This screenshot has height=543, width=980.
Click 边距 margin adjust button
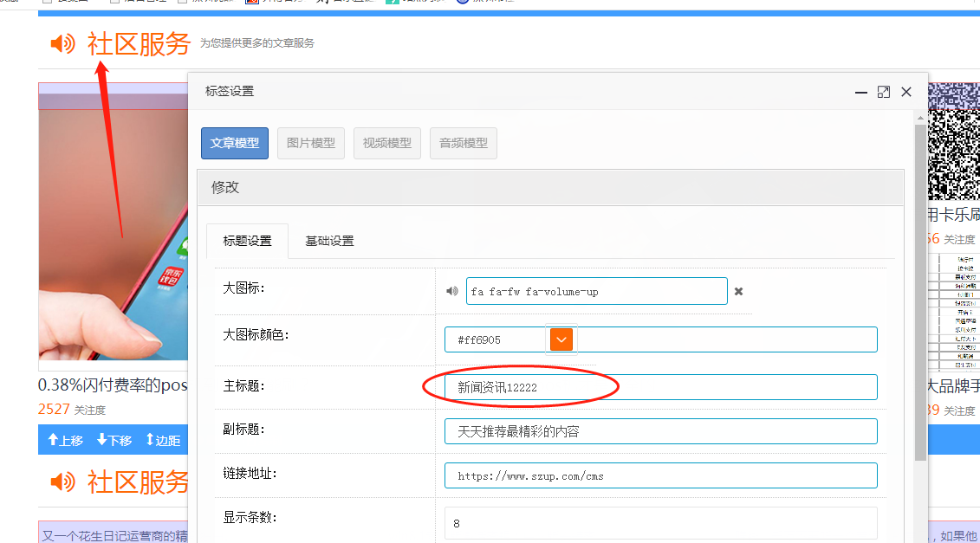pos(163,440)
